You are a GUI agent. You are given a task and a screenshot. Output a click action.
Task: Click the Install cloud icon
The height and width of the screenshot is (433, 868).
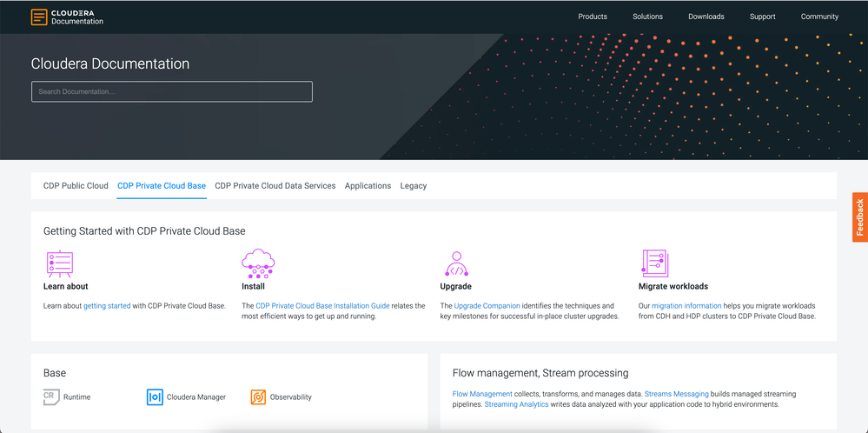(x=259, y=263)
